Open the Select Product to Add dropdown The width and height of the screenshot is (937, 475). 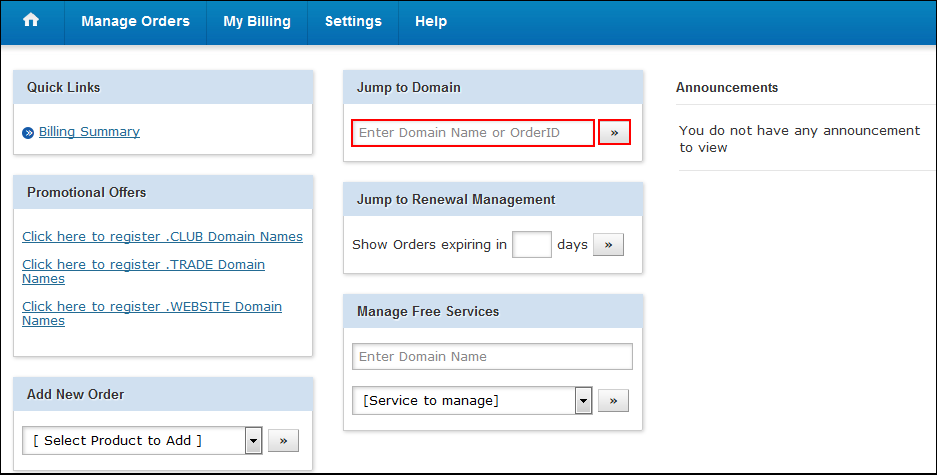pyautogui.click(x=142, y=440)
